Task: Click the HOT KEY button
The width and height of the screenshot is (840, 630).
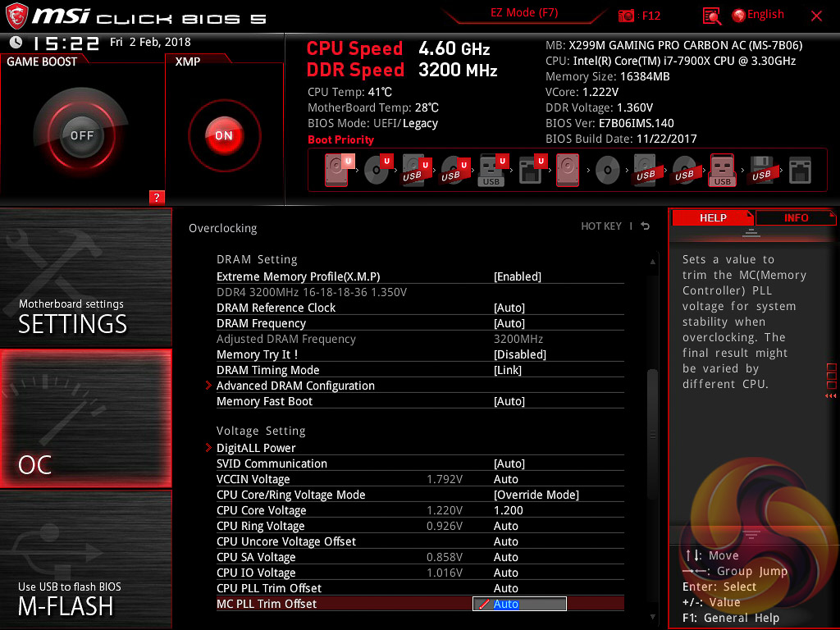Action: pos(601,226)
